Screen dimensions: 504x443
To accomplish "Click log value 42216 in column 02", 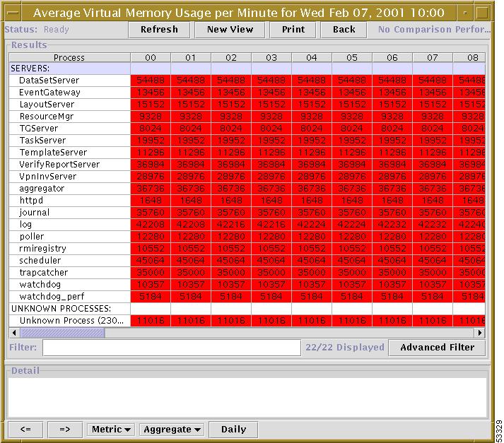I will pyautogui.click(x=231, y=225).
